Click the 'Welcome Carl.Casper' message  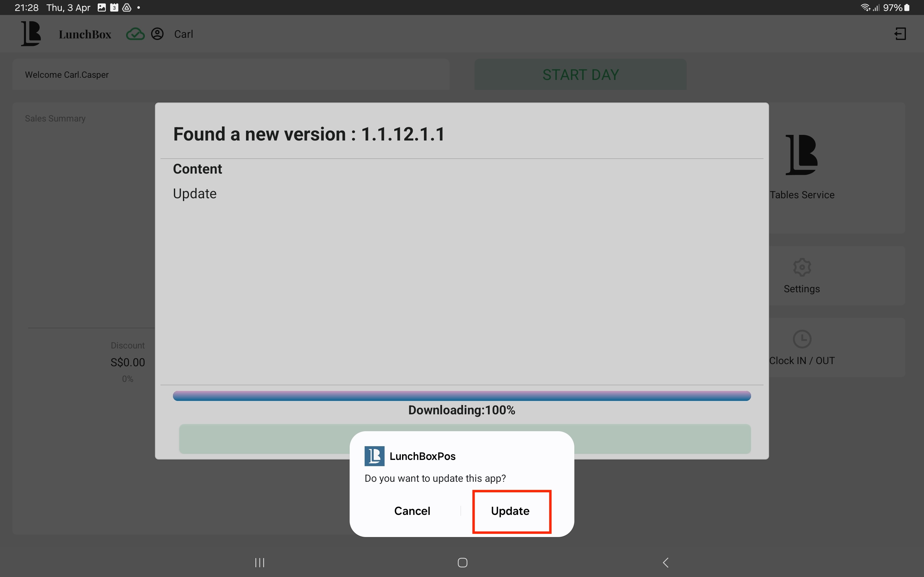click(67, 75)
